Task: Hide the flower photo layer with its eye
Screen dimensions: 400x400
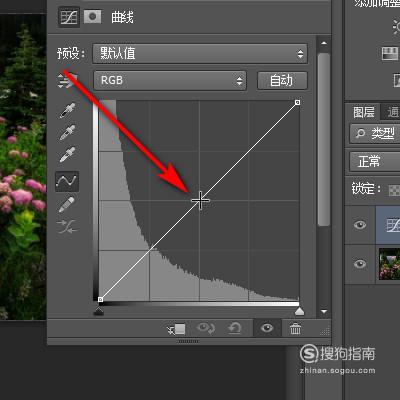Action: (360, 264)
